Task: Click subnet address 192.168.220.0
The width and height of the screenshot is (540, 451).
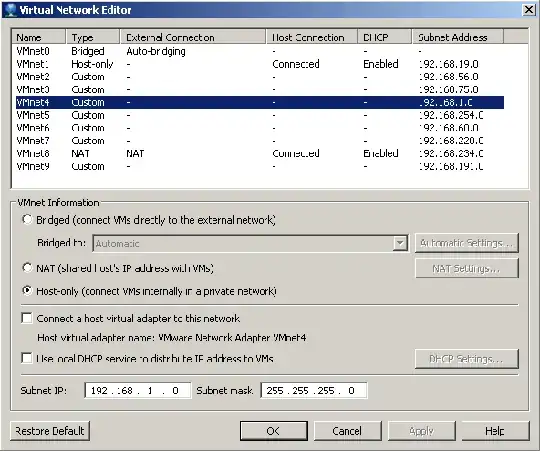Action: [451, 141]
